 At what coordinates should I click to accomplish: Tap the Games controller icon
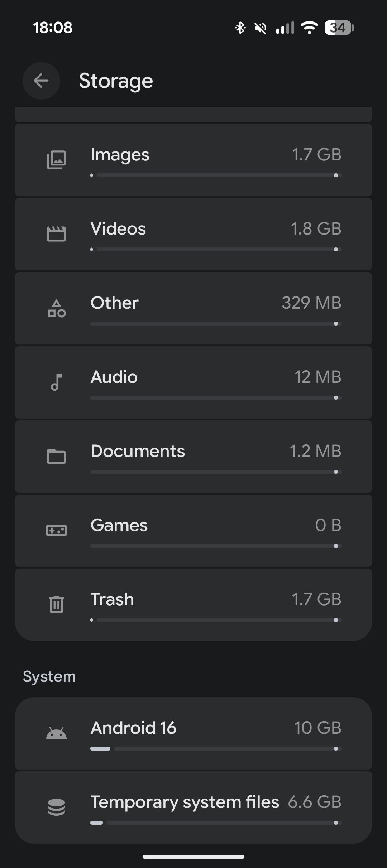click(56, 530)
